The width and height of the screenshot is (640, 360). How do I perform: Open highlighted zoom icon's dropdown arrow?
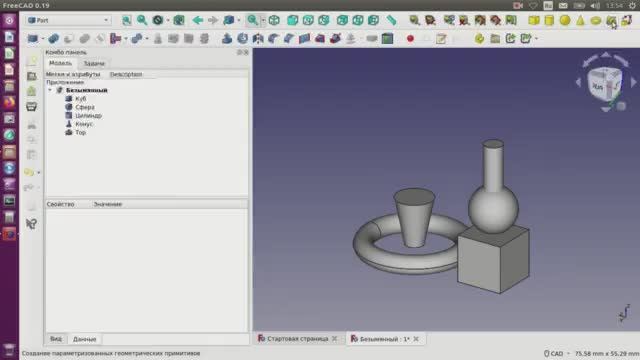tap(264, 20)
